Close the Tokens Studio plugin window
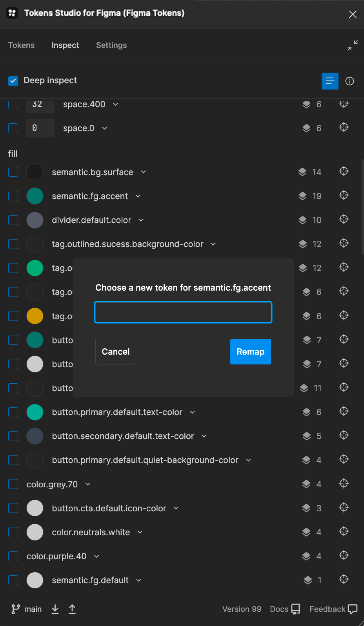364x626 pixels. click(x=353, y=14)
